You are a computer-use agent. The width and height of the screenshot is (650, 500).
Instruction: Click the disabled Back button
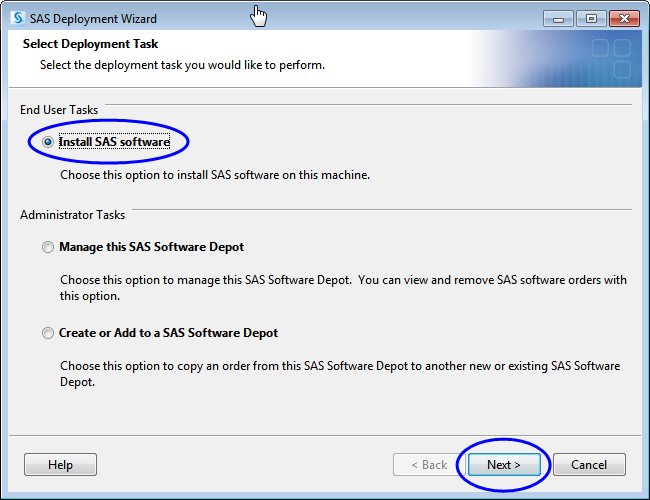[429, 464]
